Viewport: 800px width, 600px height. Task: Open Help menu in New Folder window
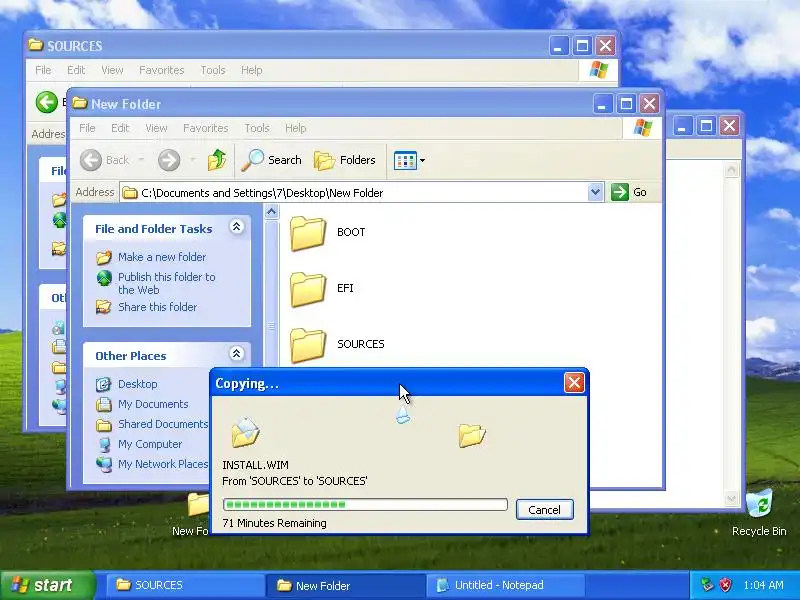(x=295, y=128)
